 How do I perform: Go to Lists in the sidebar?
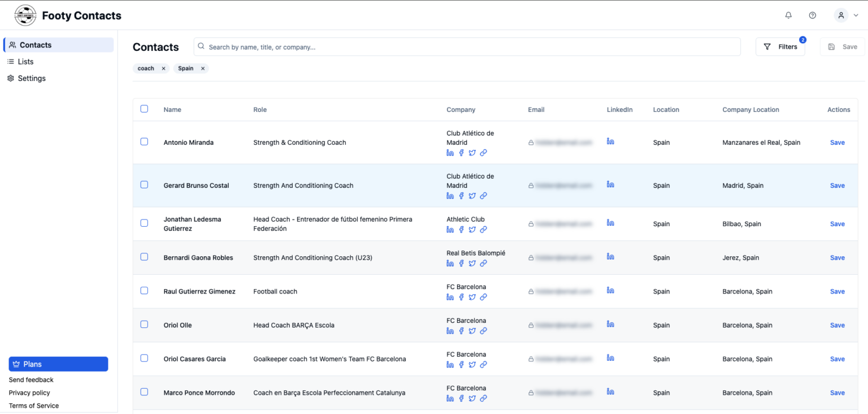click(x=25, y=62)
